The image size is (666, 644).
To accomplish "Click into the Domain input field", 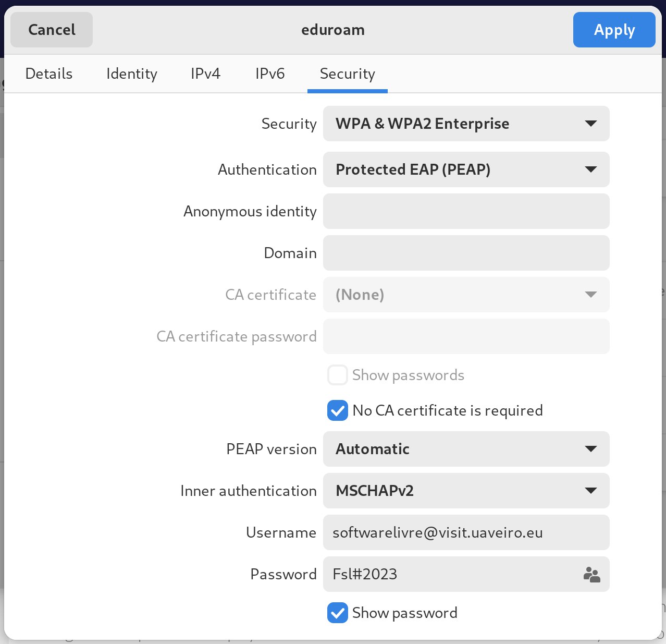I will 466,253.
